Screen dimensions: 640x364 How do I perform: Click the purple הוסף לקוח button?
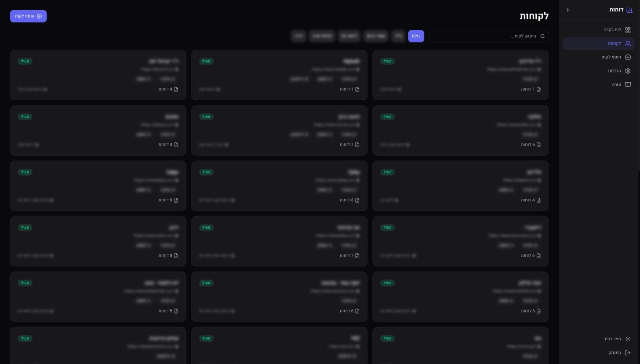click(x=28, y=16)
